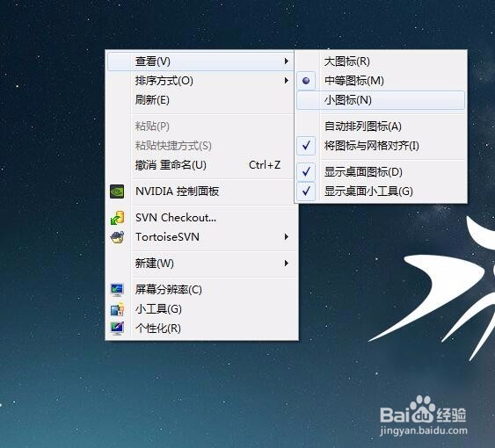Screen dimensions: 495x448
Task: Expand the 新建(W) submenu arrow
Action: (287, 264)
